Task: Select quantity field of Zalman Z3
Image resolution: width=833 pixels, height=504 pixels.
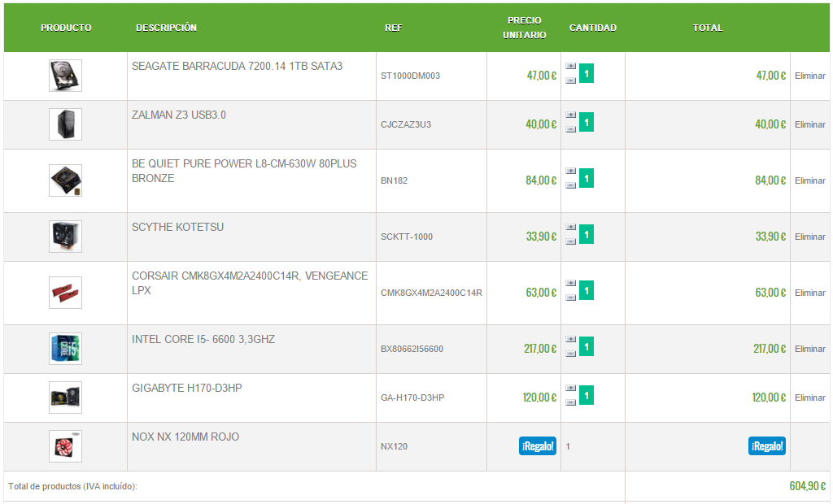Action: point(587,122)
